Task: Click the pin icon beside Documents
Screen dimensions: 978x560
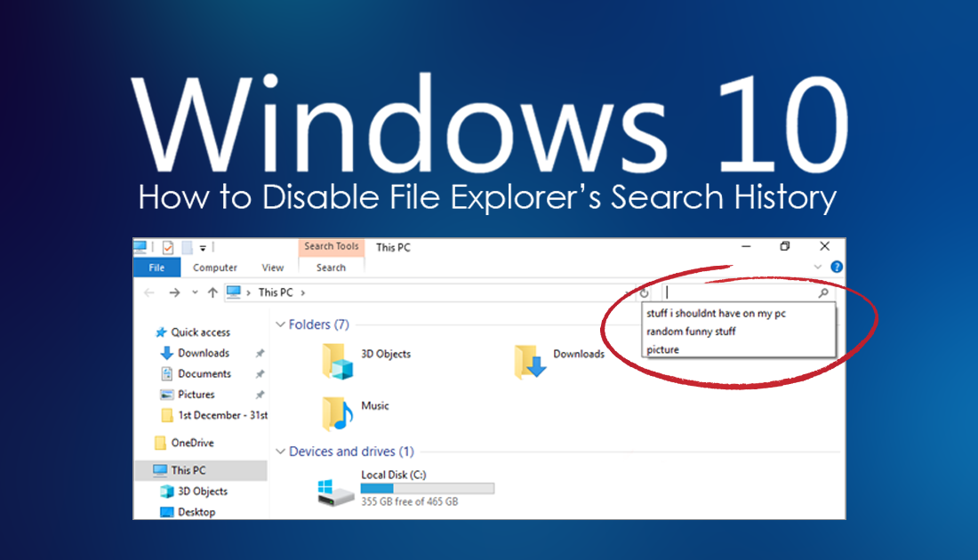Action: [261, 374]
